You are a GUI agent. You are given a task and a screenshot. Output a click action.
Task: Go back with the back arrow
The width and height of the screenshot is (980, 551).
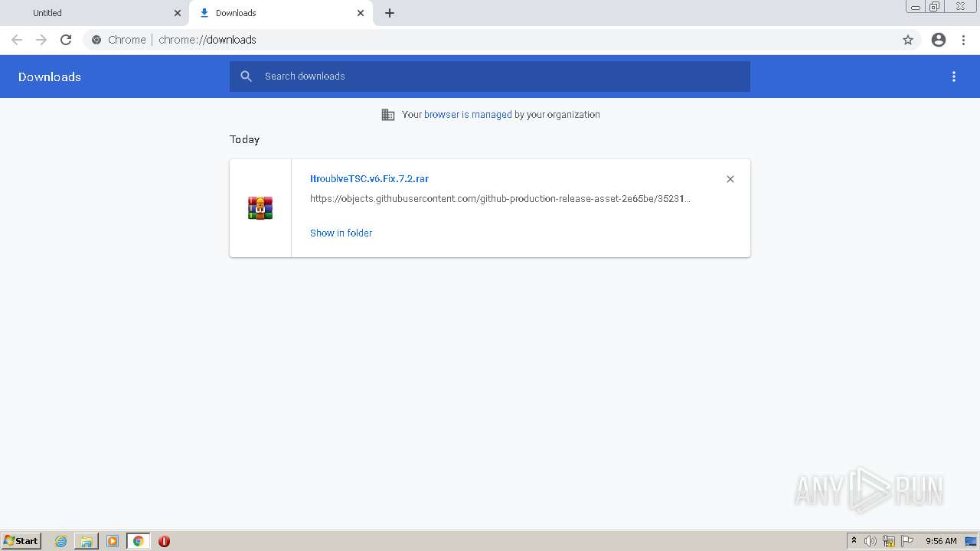pos(17,40)
